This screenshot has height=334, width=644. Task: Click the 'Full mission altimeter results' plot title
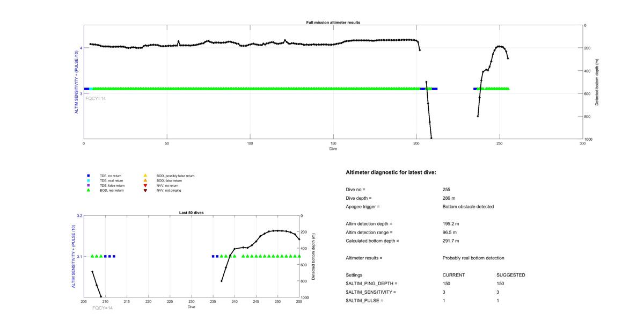coord(333,23)
